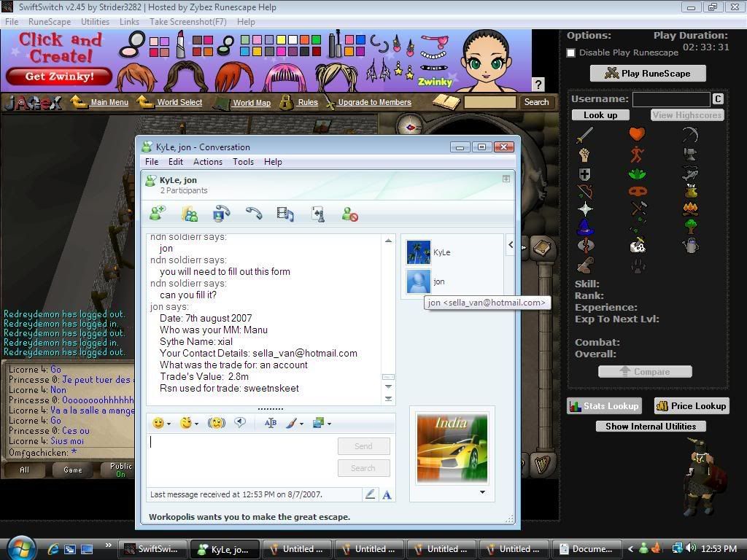
Task: Choose the Magic wizard hat icon
Action: point(584,227)
